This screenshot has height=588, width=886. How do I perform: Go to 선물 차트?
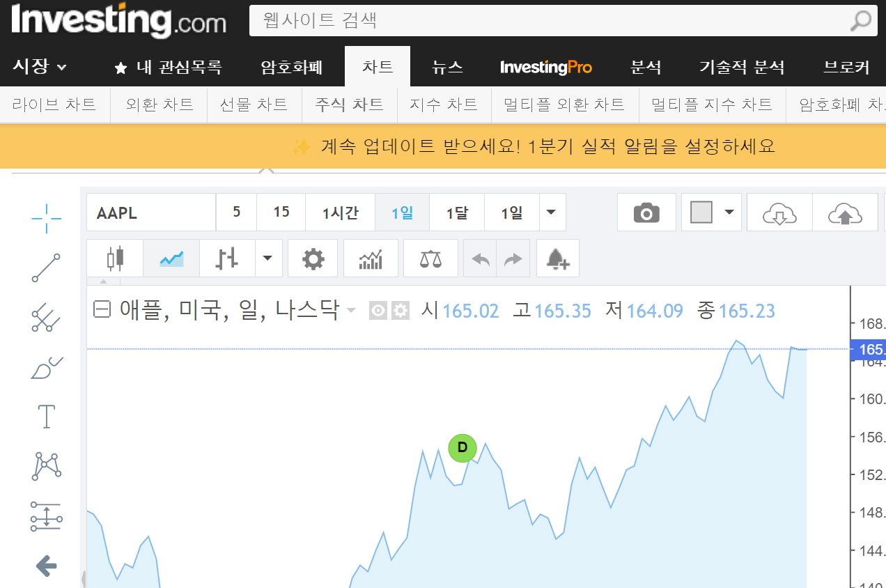(254, 105)
